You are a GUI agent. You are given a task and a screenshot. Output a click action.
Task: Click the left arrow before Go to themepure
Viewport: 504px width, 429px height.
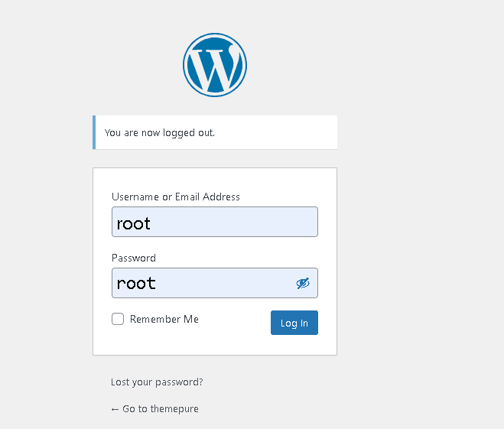click(115, 409)
